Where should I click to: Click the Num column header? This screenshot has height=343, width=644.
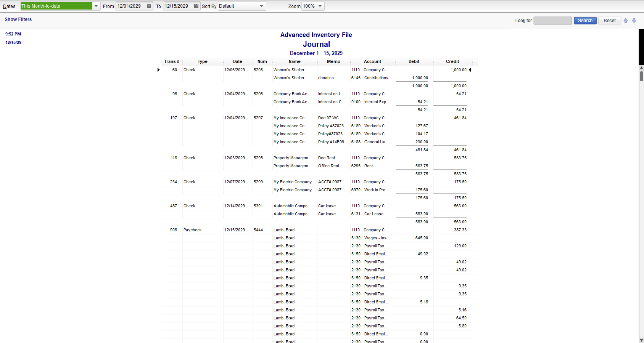pos(262,61)
